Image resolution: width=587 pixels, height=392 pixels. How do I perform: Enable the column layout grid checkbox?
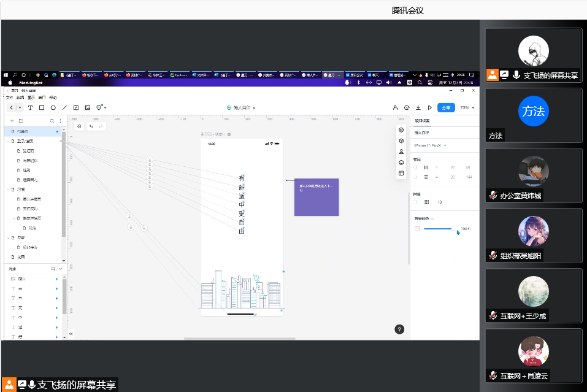click(415, 167)
